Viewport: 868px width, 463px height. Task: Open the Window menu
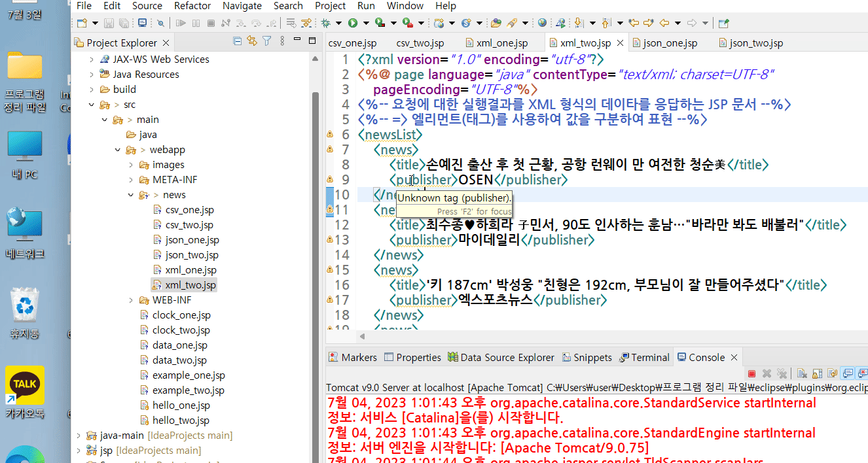point(405,6)
